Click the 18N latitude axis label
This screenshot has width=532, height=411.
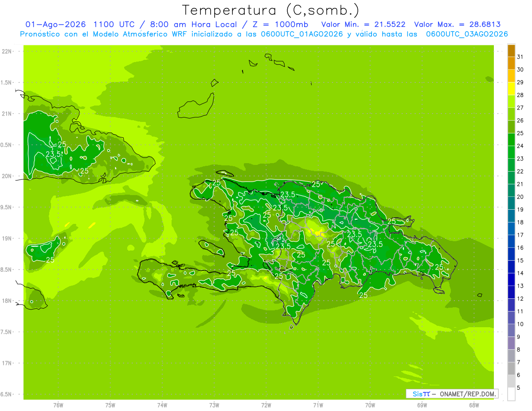tap(7, 301)
